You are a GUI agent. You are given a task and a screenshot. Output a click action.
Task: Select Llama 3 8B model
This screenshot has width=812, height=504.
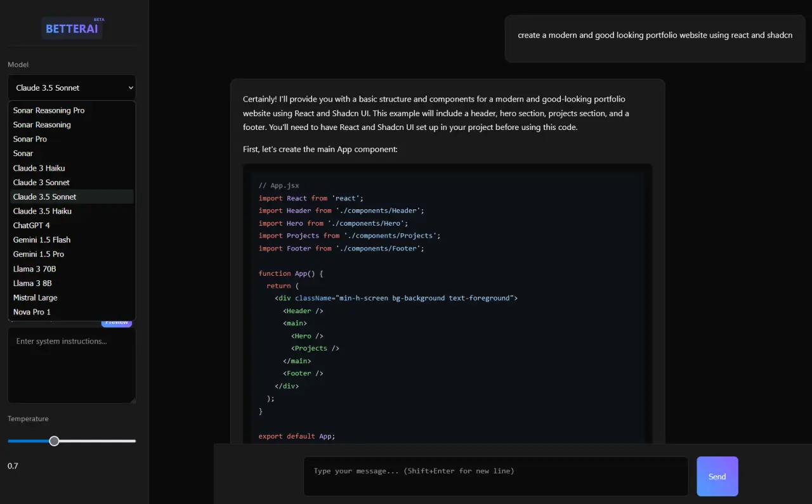72,283
